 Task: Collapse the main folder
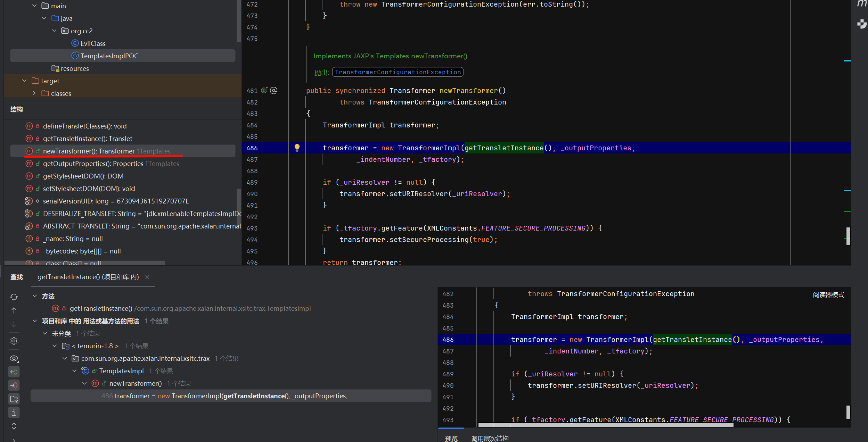coord(34,6)
